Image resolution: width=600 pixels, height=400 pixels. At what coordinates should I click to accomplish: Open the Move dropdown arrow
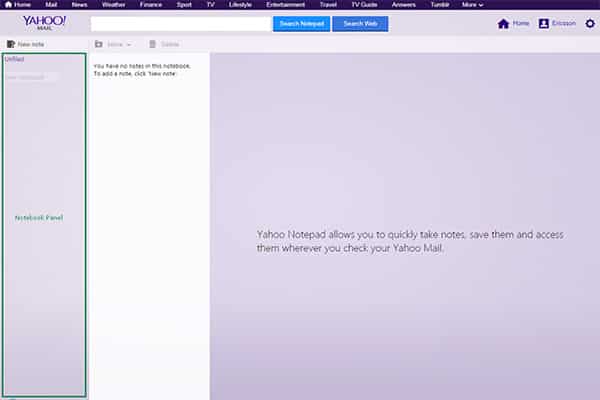[129, 45]
